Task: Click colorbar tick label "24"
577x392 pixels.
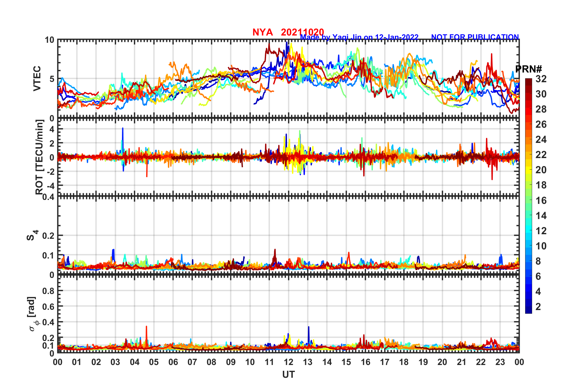Action: pyautogui.click(x=541, y=140)
